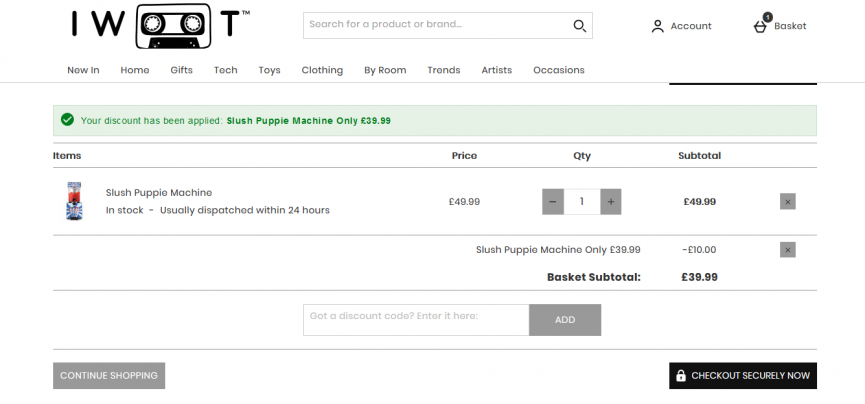Open the Basket icon

click(x=761, y=24)
